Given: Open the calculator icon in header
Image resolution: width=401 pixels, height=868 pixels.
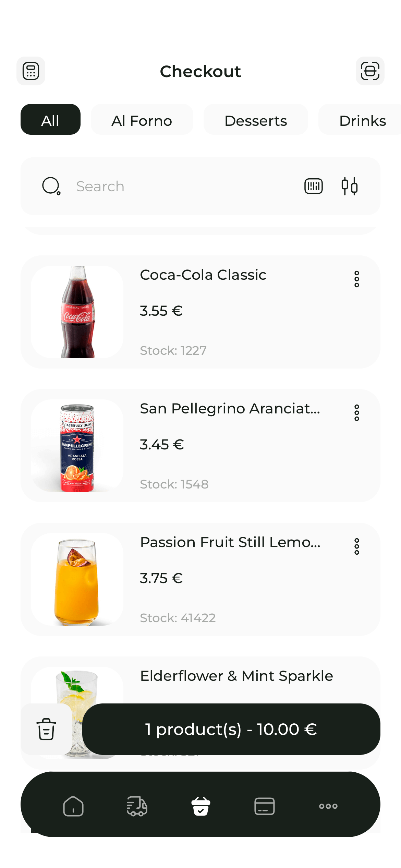Looking at the screenshot, I should [x=31, y=71].
